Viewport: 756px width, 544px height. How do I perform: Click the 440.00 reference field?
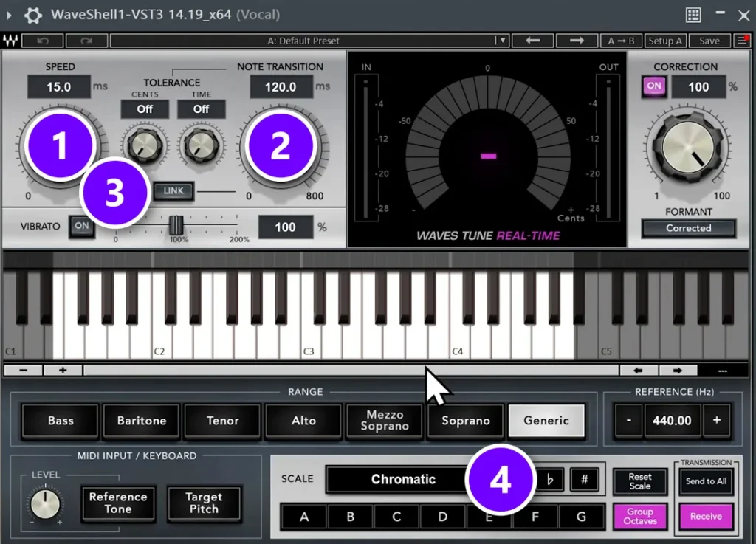[672, 421]
